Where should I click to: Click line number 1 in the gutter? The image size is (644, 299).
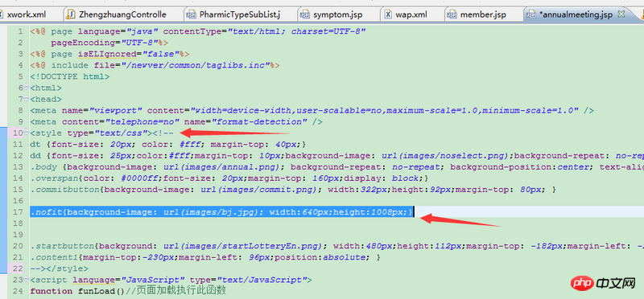tap(20, 31)
